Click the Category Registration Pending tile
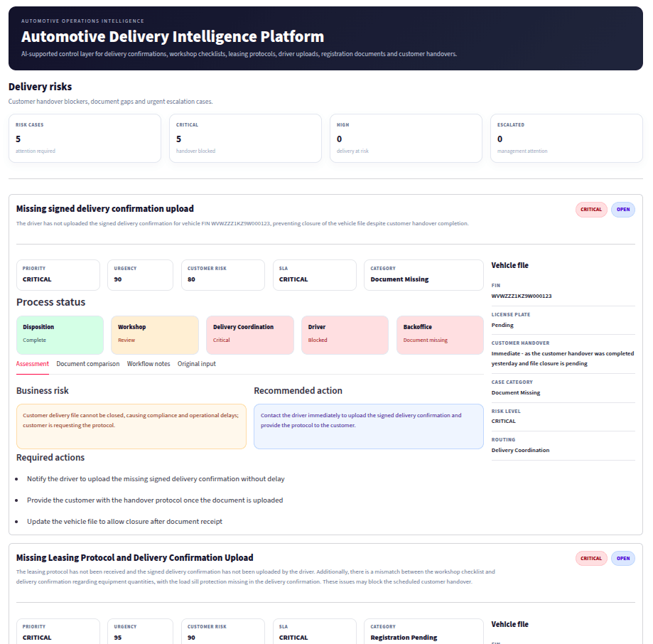Viewport: 653px width, 644px height. coord(424,632)
